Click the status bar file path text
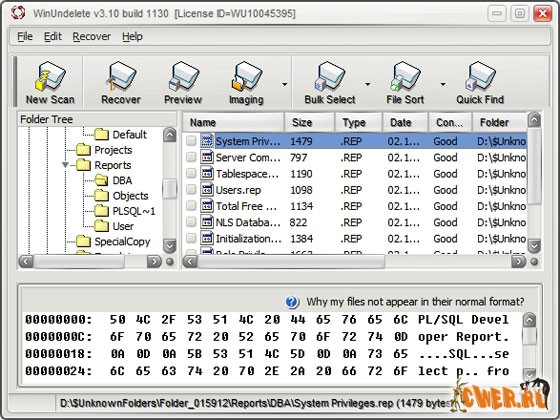 [x=255, y=404]
